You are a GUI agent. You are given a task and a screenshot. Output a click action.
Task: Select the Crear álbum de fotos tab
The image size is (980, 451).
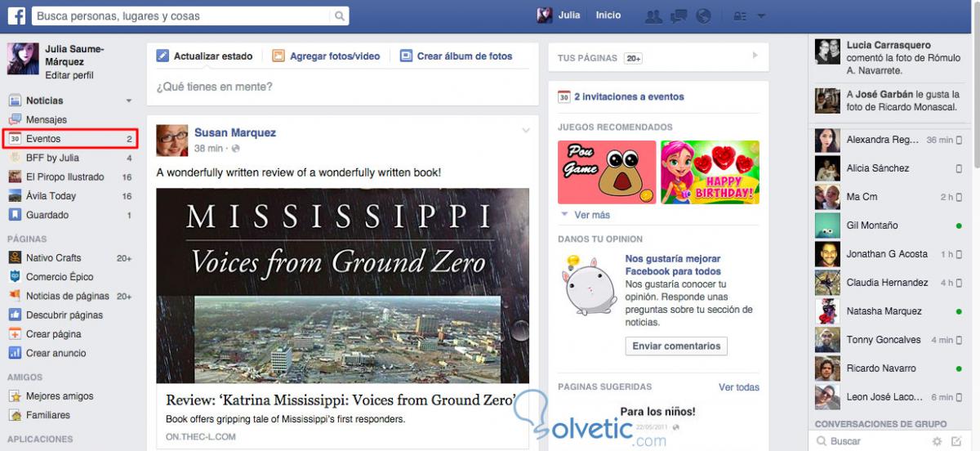click(456, 56)
